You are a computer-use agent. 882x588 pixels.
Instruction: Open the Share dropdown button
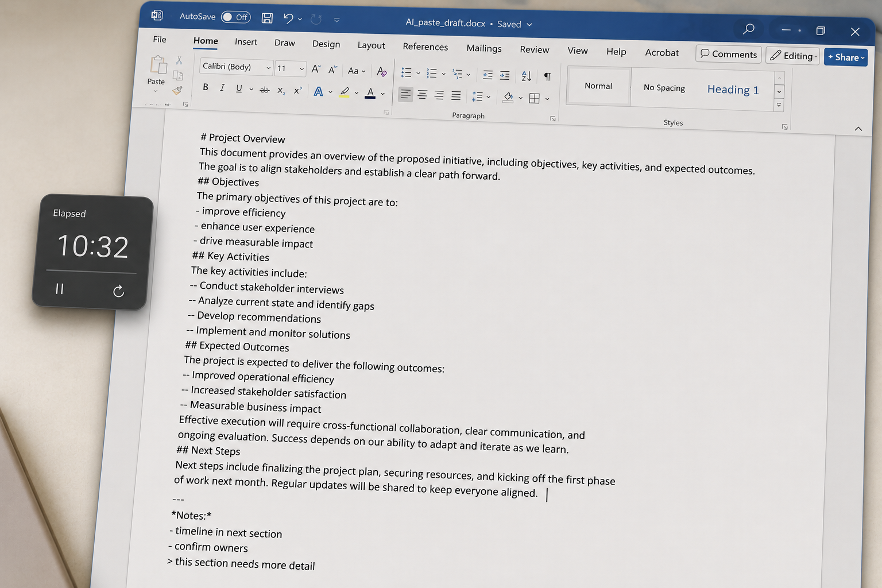[x=846, y=57]
